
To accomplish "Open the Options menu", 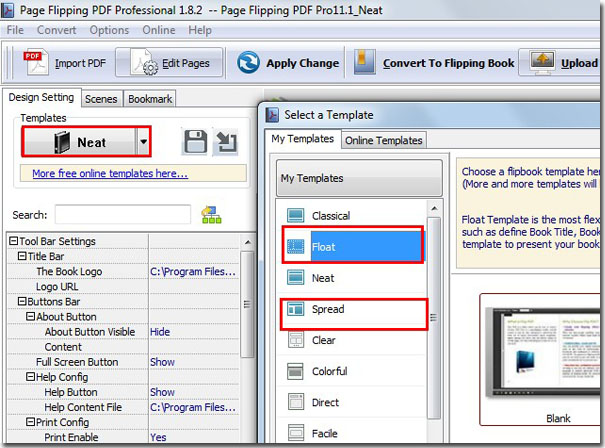I will (109, 30).
